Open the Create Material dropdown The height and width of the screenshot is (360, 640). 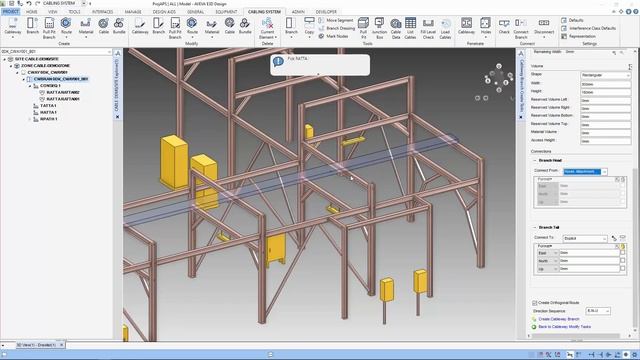(x=86, y=37)
